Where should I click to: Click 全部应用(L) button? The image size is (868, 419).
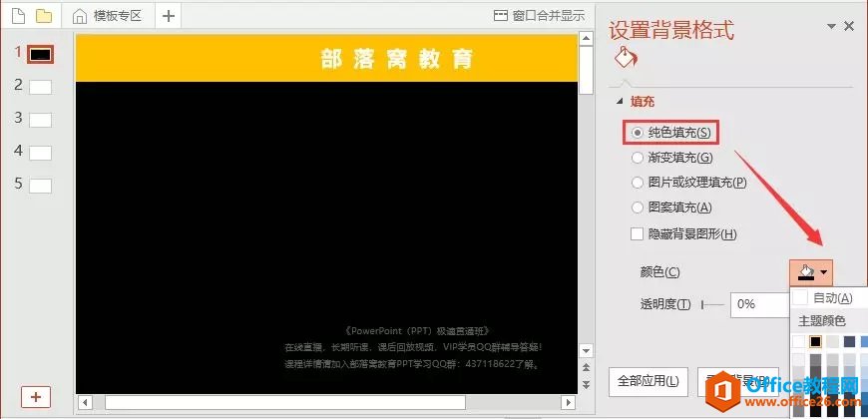[x=649, y=382]
